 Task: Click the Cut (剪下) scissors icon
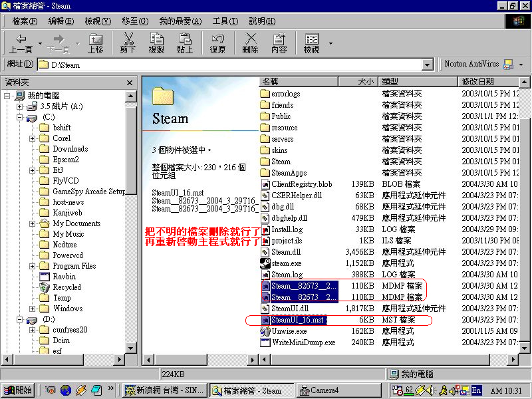click(x=128, y=39)
